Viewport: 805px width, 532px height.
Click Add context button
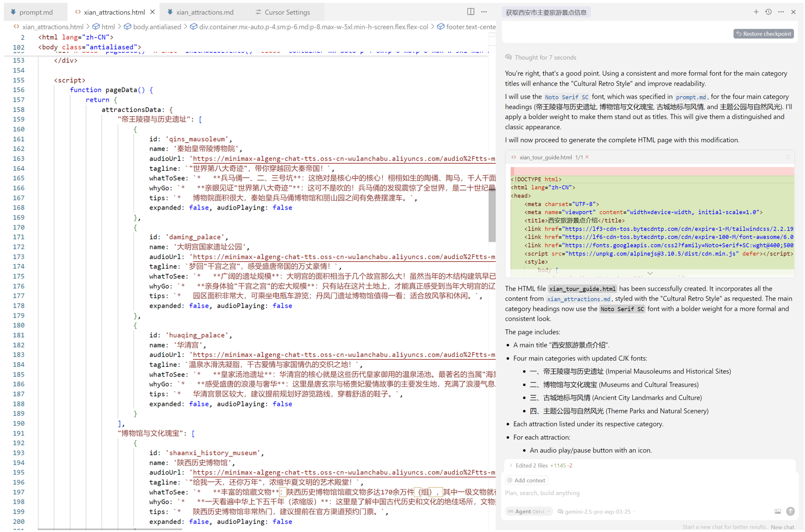click(x=526, y=480)
